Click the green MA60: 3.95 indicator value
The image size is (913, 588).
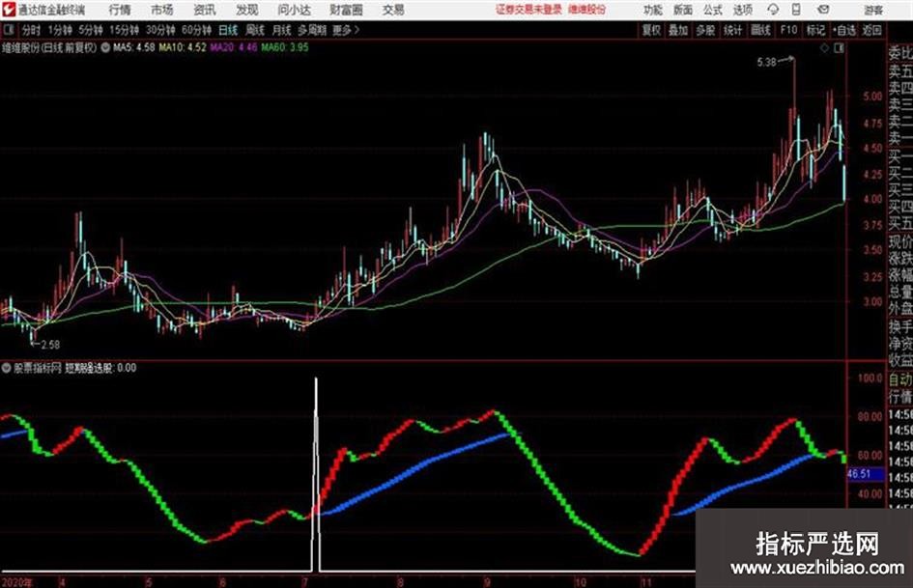click(x=285, y=47)
